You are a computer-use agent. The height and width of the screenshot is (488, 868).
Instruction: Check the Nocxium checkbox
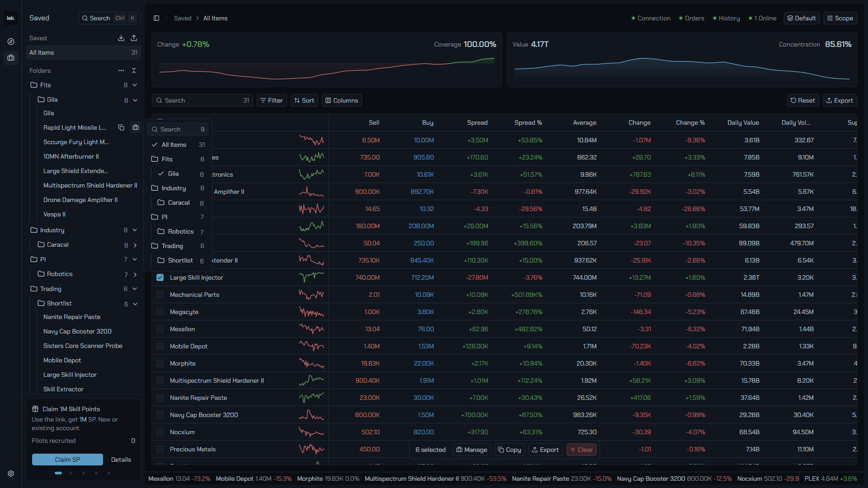click(x=160, y=432)
